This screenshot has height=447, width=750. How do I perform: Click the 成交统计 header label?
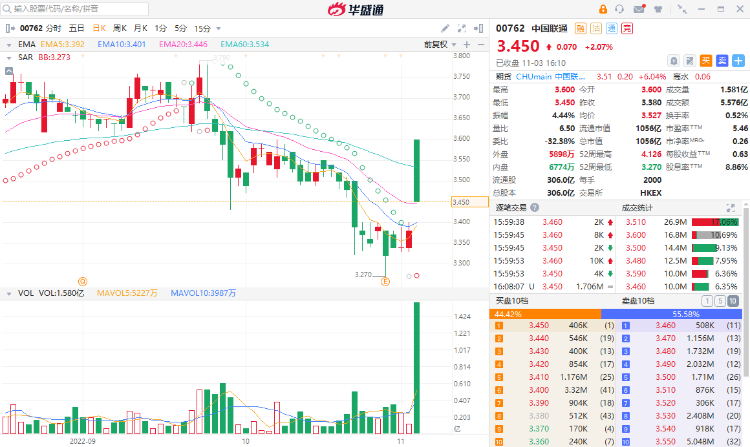(x=637, y=207)
